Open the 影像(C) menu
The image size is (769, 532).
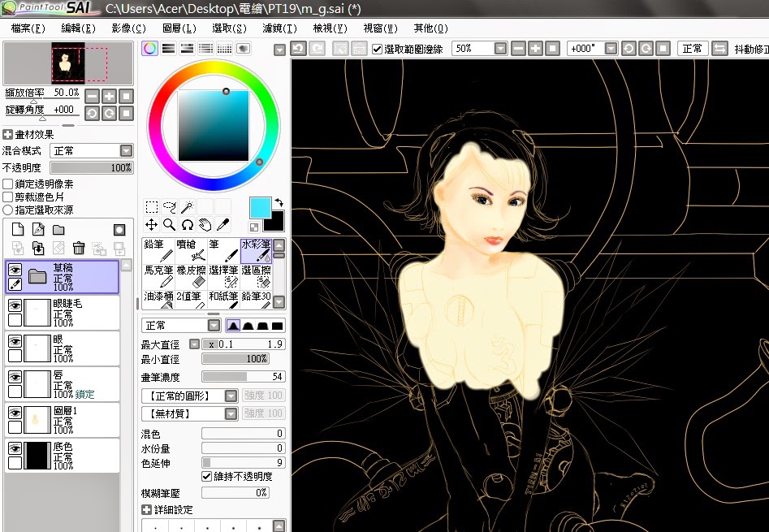[x=129, y=28]
